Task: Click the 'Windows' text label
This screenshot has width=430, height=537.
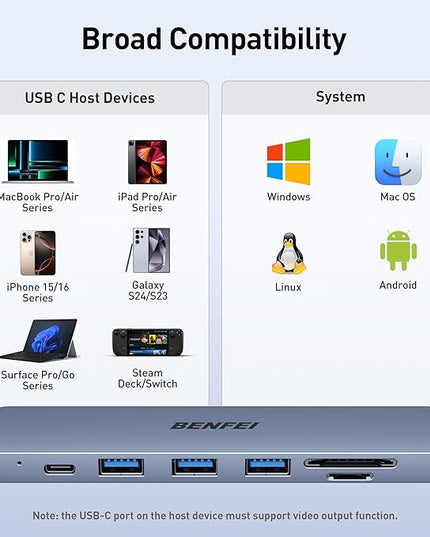Action: [x=289, y=197]
